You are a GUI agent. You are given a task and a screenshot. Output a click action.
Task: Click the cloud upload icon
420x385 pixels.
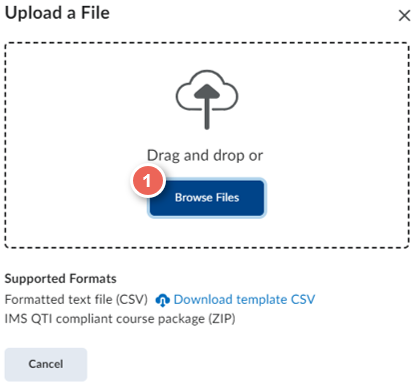207,99
